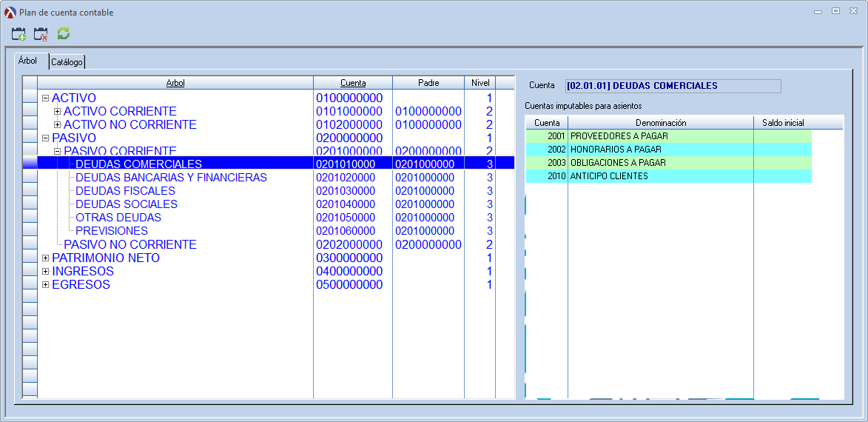Click the green refresh toolbar icon
Screen dimensions: 868x422
click(64, 34)
